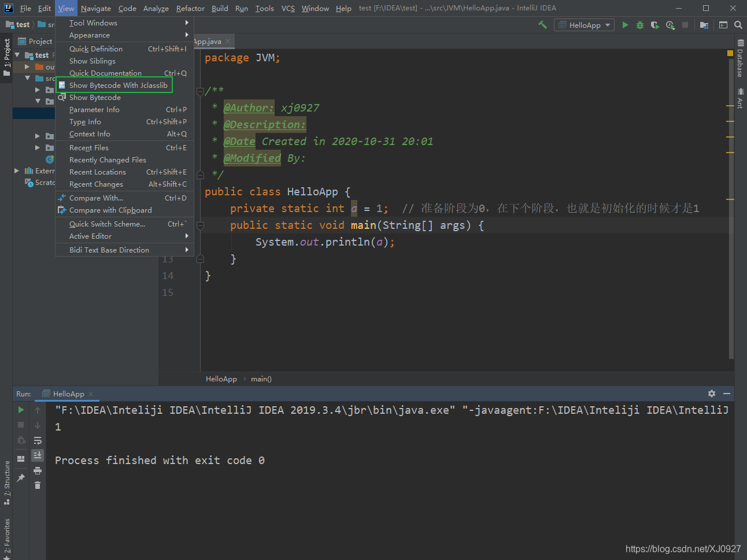747x560 pixels.
Task: Open Search Everywhere magnifier icon
Action: point(738,25)
